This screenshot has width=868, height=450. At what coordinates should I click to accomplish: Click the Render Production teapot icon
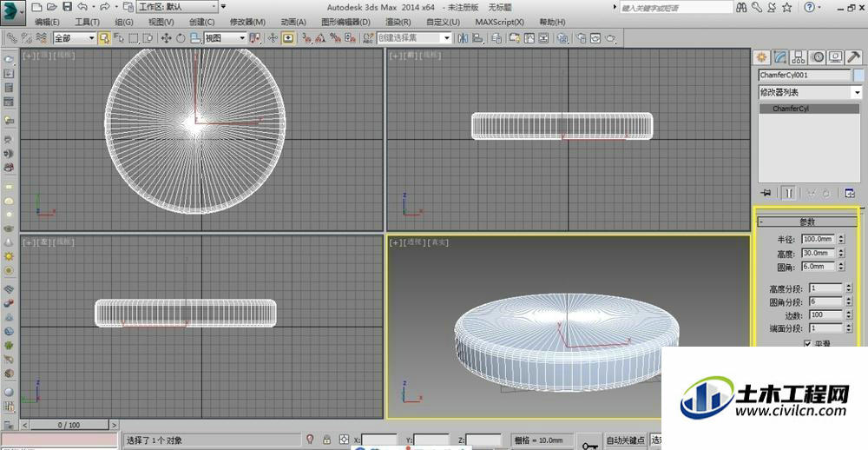[x=610, y=37]
